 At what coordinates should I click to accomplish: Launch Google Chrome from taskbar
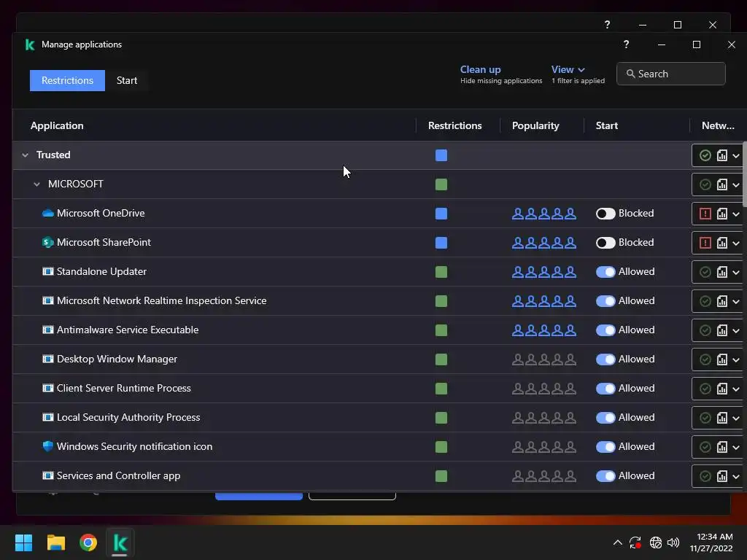(88, 542)
